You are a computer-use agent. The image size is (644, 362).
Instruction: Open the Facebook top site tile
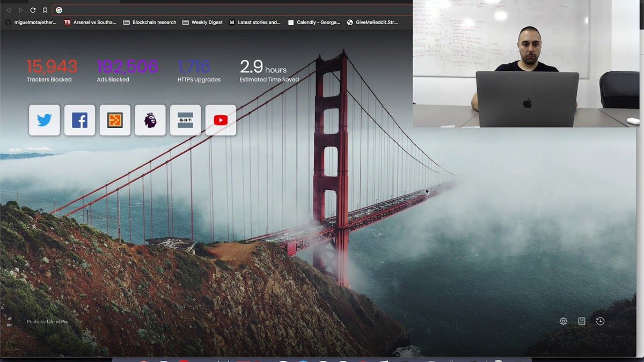tap(79, 120)
